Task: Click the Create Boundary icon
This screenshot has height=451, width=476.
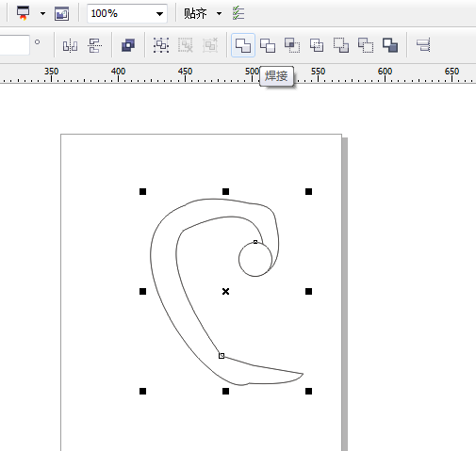Action: pos(390,45)
